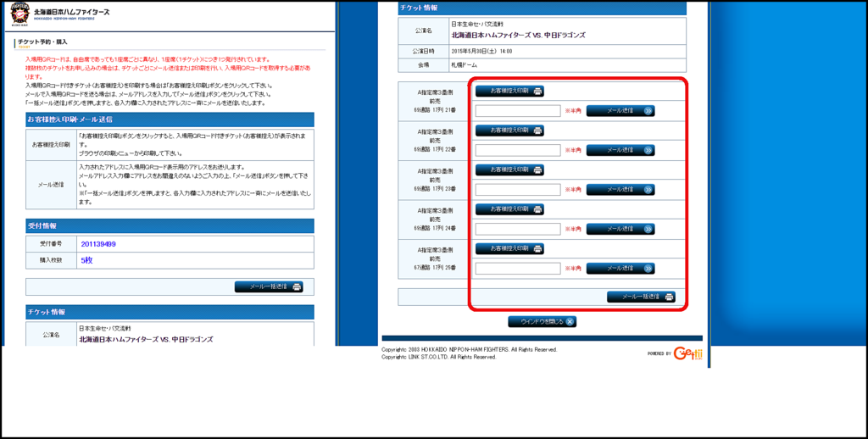The height and width of the screenshot is (439, 868).
Task: Select the performance date 2015年5月30日(土) 14:00
Action: tap(481, 51)
